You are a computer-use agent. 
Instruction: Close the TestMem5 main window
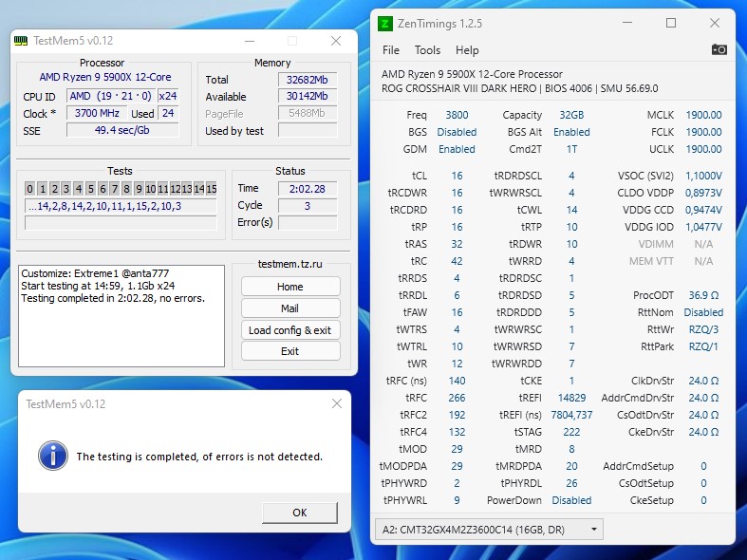click(x=336, y=41)
